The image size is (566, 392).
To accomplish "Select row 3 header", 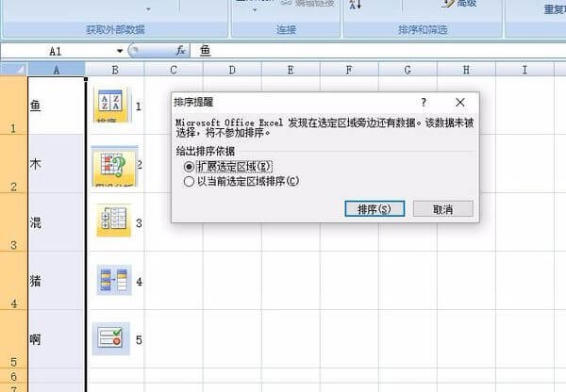I will pos(13,222).
